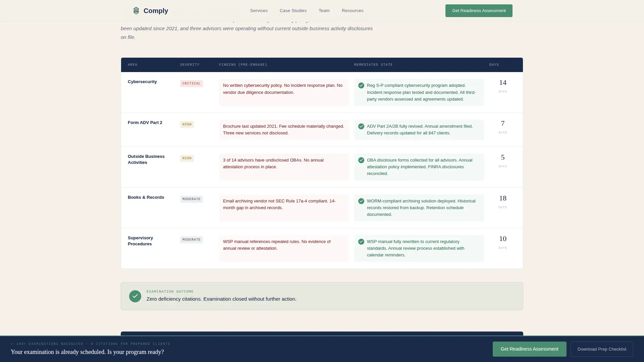This screenshot has height=362, width=644.
Task: Click 'OBA disclosure forms collected' remediation text
Action: pos(420,167)
